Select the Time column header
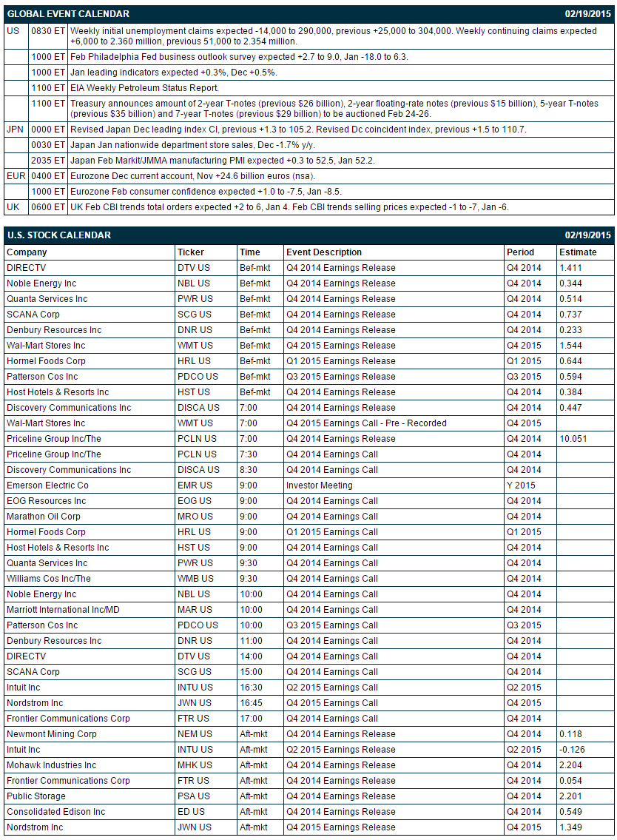 point(249,252)
